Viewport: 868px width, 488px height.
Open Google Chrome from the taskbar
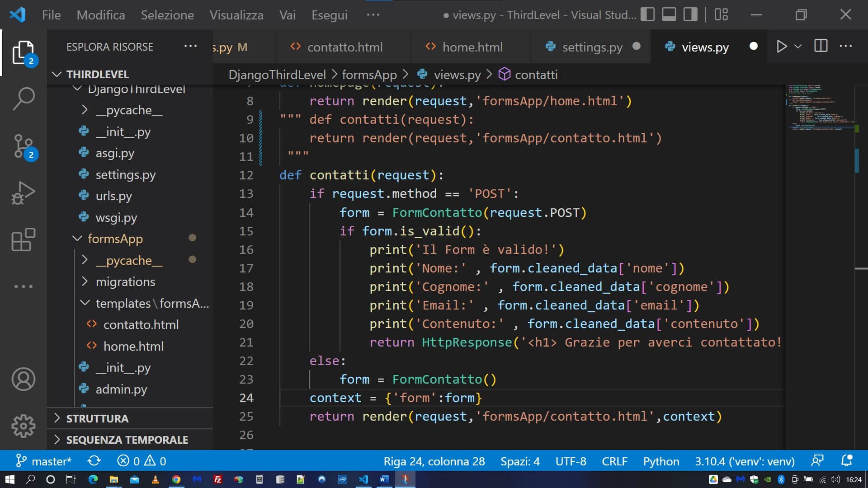point(176,479)
